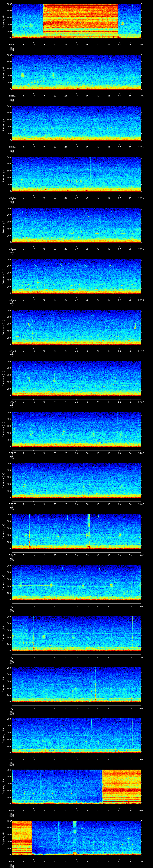Click the 18:14:00 start time label
Screen dimensions: 153x868
(12, 44)
